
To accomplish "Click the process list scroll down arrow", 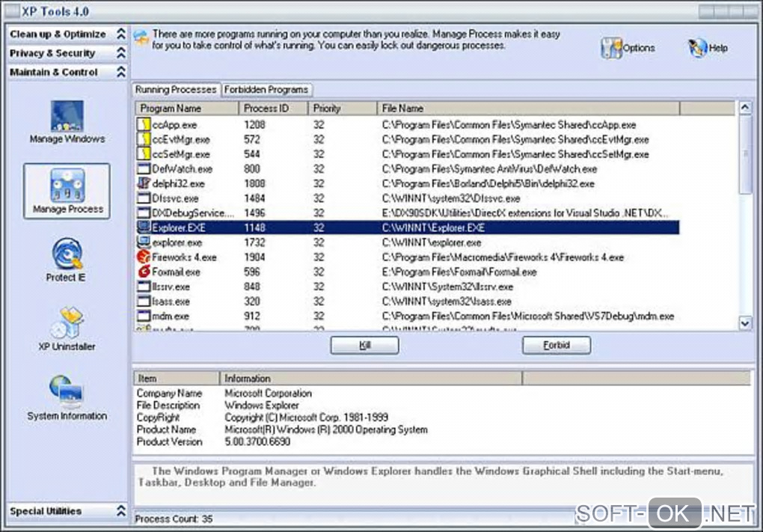I will tap(745, 322).
